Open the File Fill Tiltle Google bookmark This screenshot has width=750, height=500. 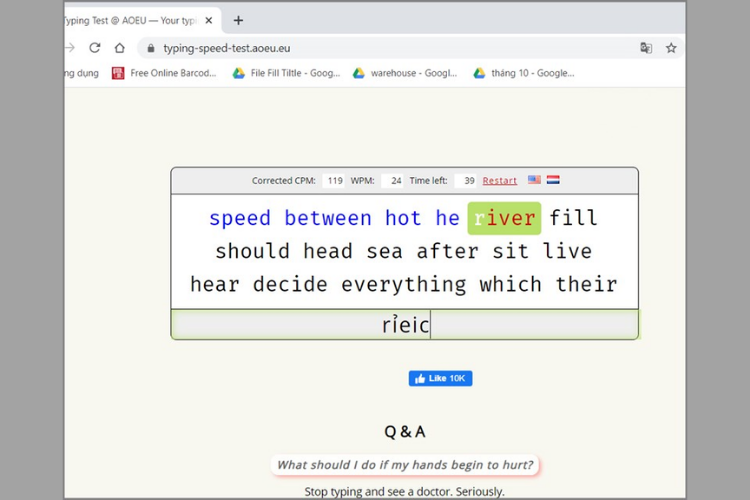click(286, 73)
